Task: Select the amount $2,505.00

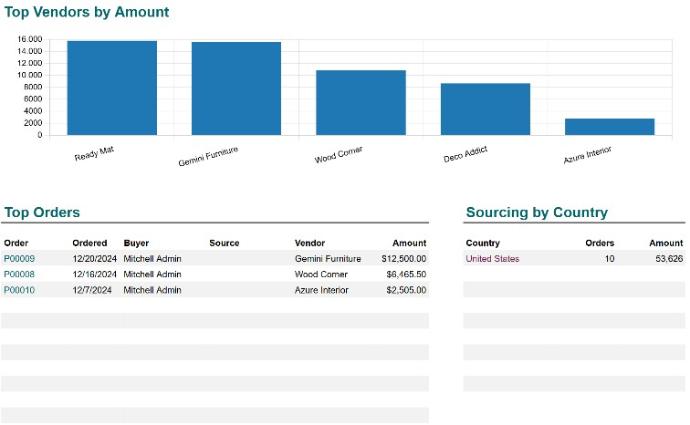Action: point(406,290)
